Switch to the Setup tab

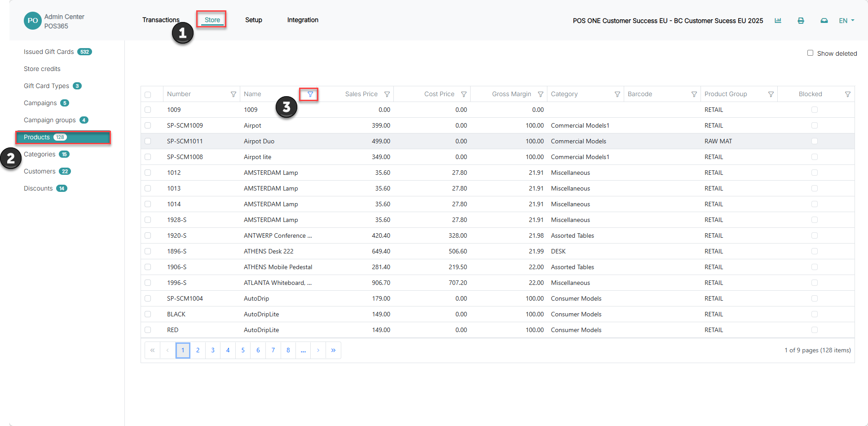coord(254,20)
